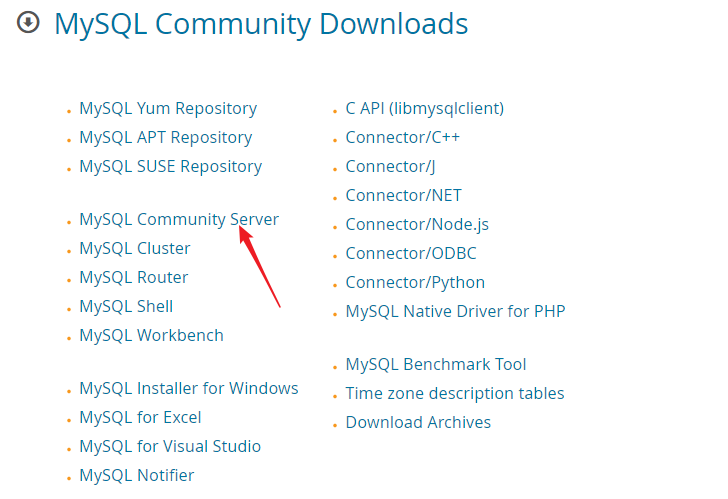
Task: Open Connector/Node.js link
Action: [417, 225]
